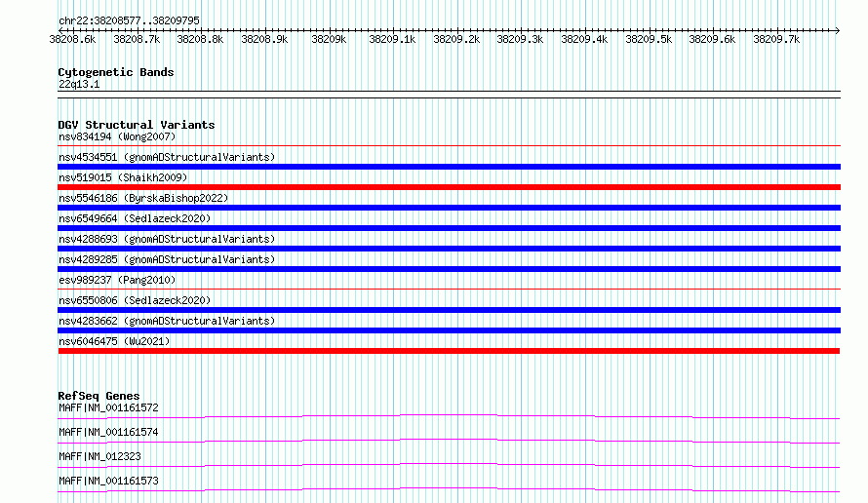The image size is (868, 503).
Task: Click the blue bar for nsv4289285
Action: 449,269
